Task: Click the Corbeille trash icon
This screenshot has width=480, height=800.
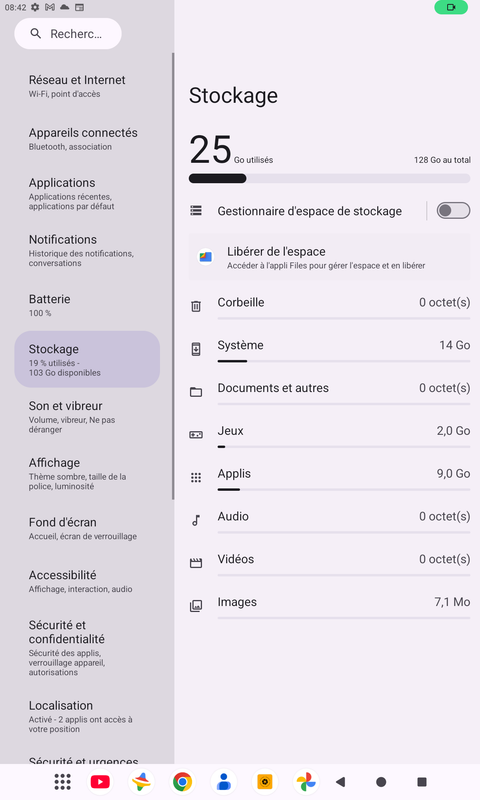Action: point(196,306)
